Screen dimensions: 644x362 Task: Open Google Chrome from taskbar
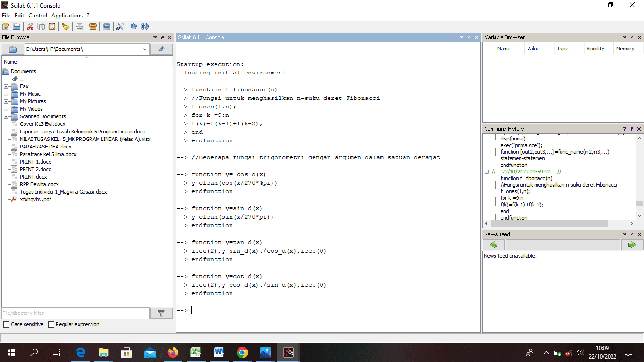[242, 352]
